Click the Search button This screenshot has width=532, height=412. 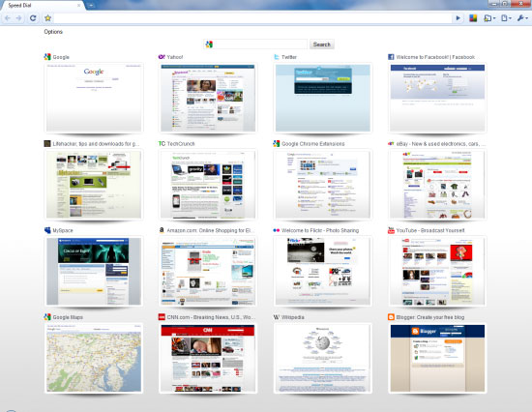(322, 44)
